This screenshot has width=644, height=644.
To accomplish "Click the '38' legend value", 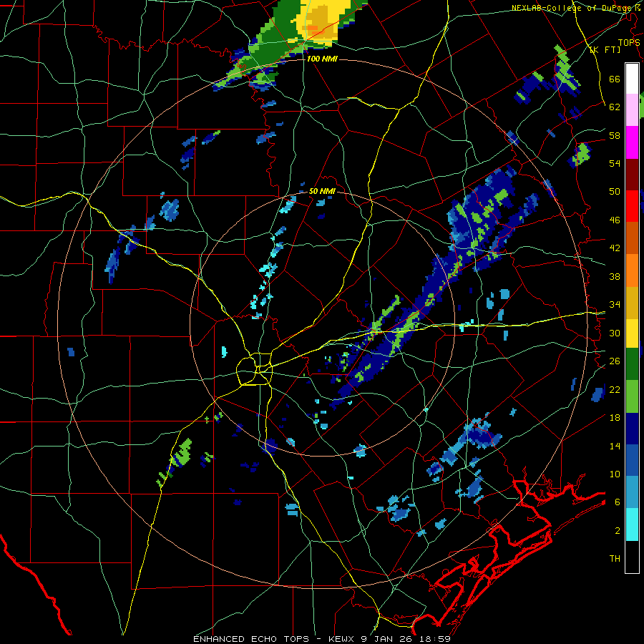I will tap(615, 276).
